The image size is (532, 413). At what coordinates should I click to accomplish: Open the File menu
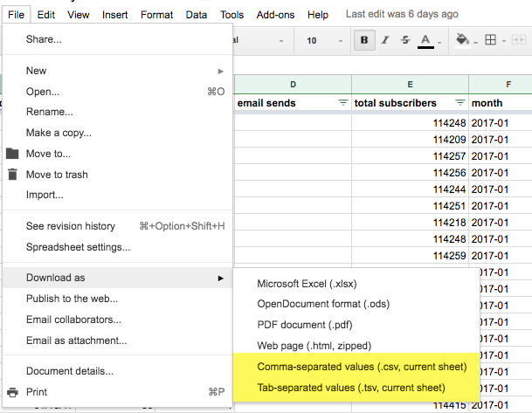click(17, 15)
